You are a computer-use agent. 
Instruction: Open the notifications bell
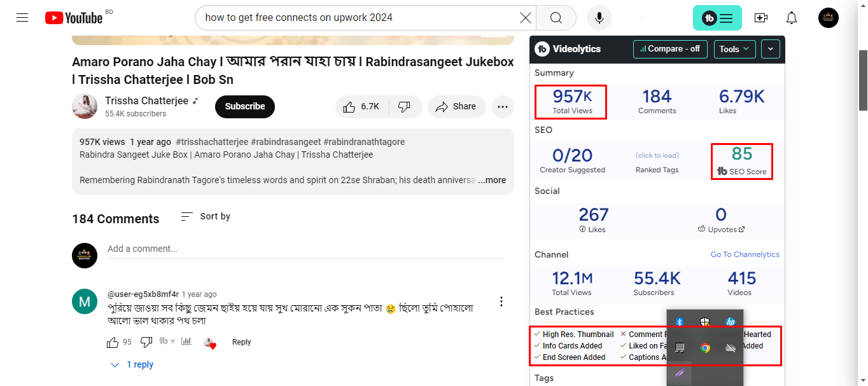pyautogui.click(x=792, y=18)
